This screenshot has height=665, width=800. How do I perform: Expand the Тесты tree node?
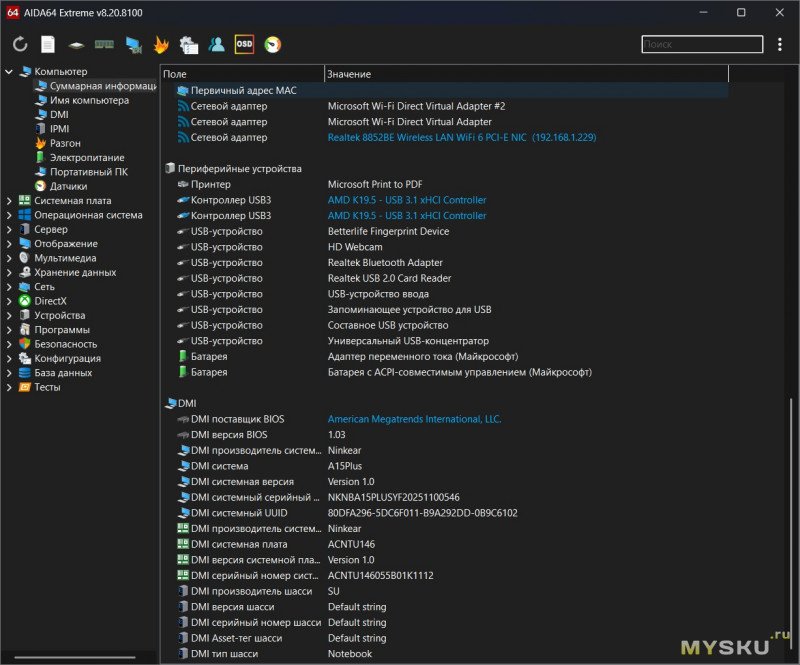[9, 387]
